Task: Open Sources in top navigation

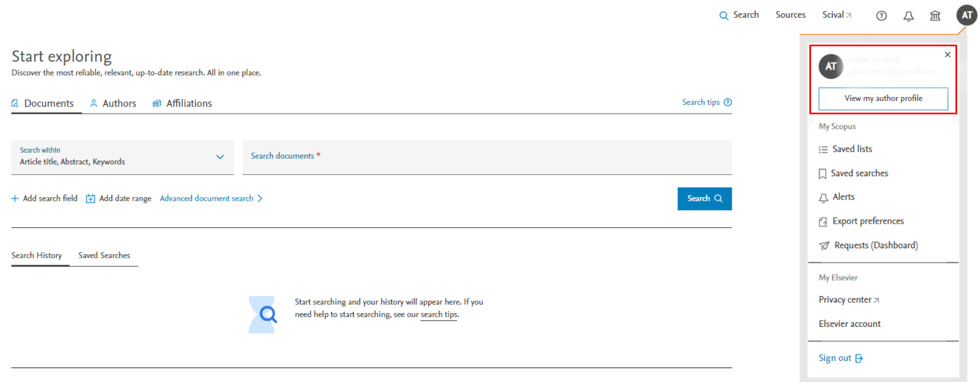Action: pos(790,15)
